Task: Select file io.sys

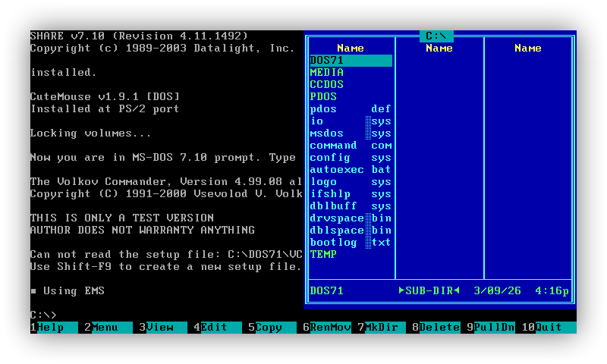Action: click(x=351, y=121)
